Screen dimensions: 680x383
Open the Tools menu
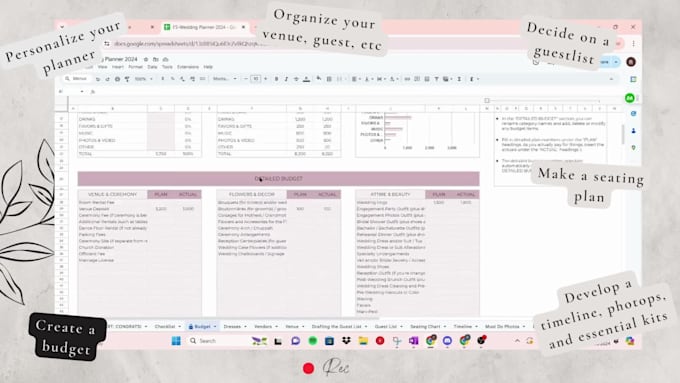(167, 67)
